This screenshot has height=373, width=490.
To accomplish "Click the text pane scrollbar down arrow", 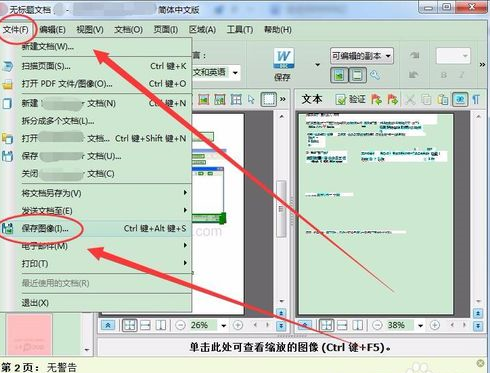I will click(479, 301).
